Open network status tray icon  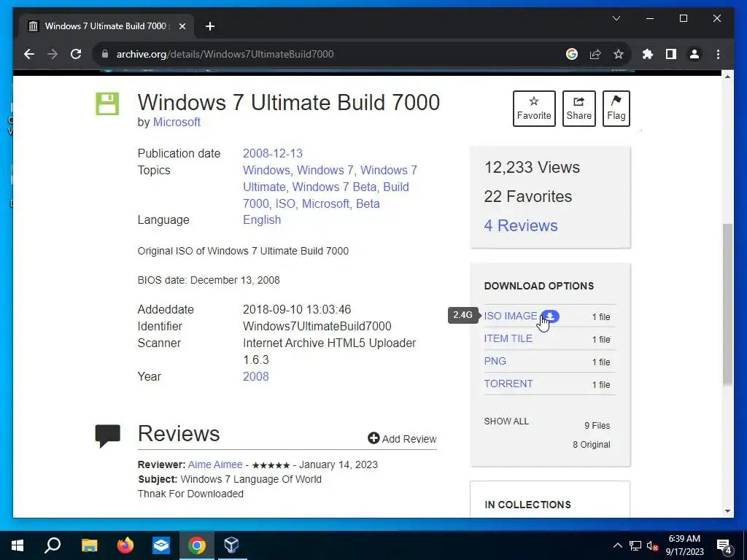[635, 545]
